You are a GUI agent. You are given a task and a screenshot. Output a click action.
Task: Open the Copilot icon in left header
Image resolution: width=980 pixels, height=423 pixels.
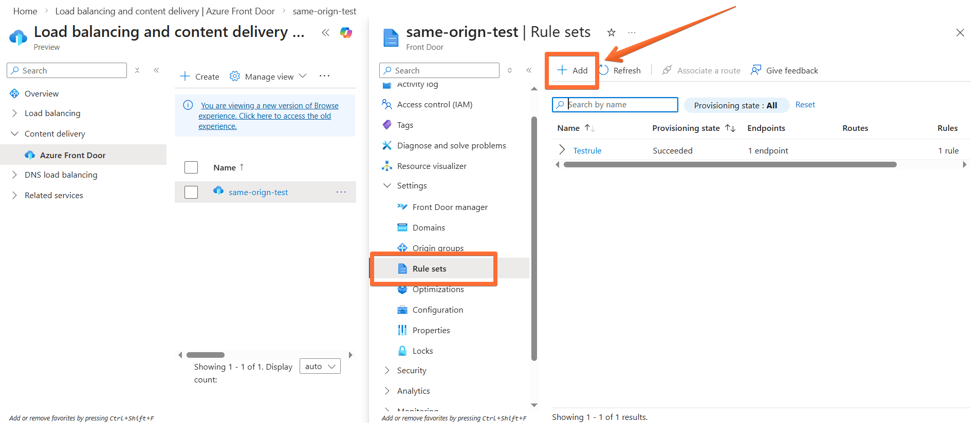click(346, 33)
